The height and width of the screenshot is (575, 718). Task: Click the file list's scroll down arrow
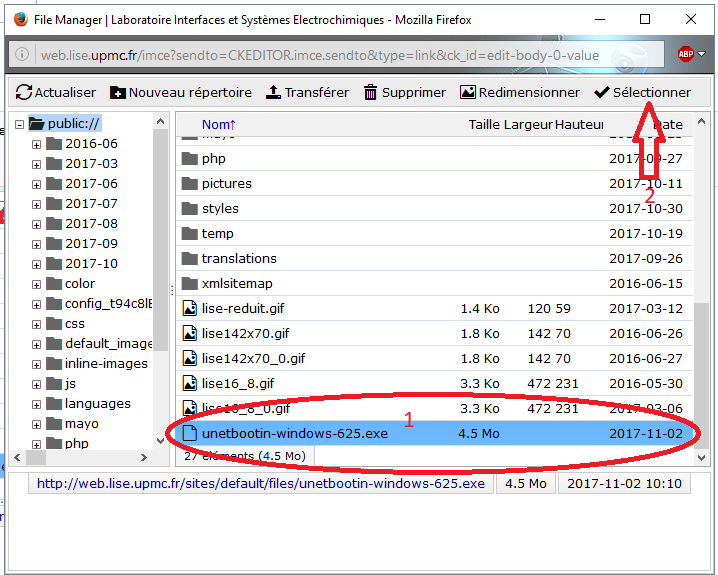point(701,457)
